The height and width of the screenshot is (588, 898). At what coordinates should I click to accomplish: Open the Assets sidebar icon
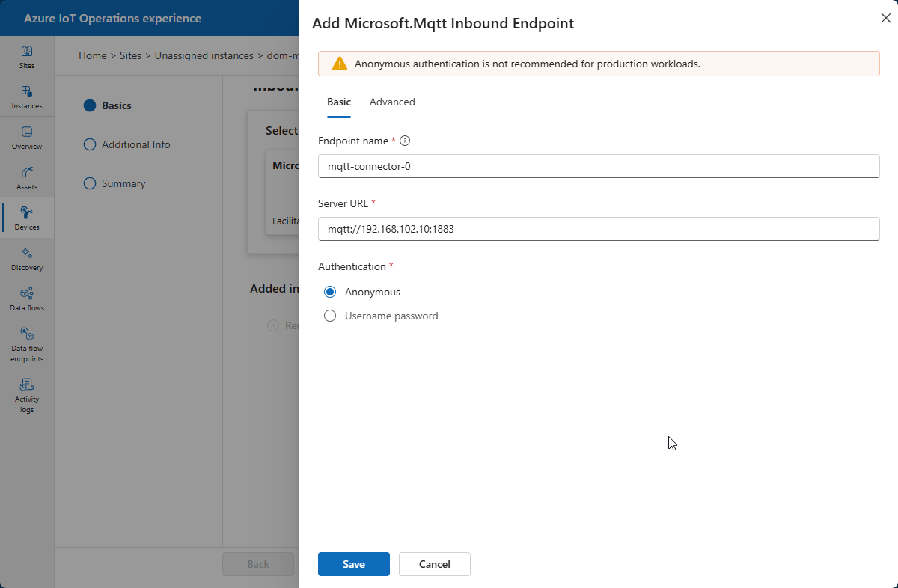pyautogui.click(x=27, y=178)
